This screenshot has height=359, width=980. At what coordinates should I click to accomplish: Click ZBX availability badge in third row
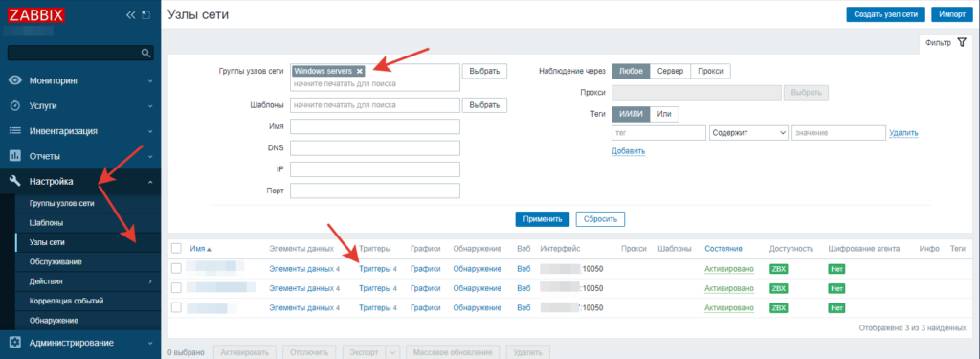point(779,307)
